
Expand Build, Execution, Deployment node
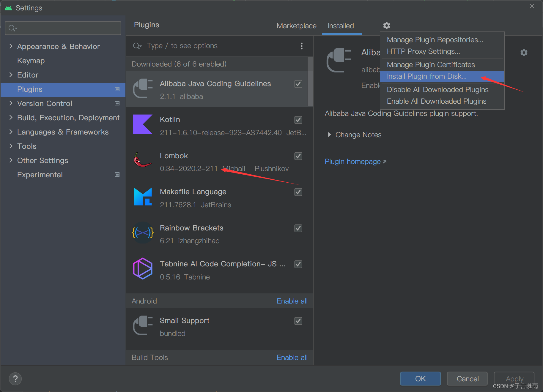11,117
